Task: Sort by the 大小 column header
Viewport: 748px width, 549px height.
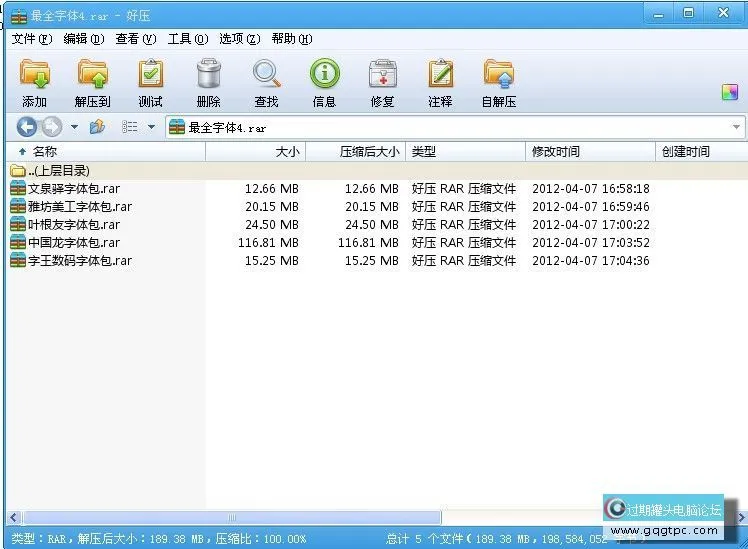Action: [256, 152]
